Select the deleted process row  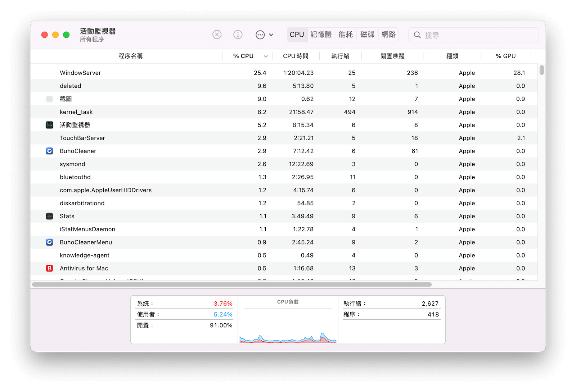click(284, 86)
